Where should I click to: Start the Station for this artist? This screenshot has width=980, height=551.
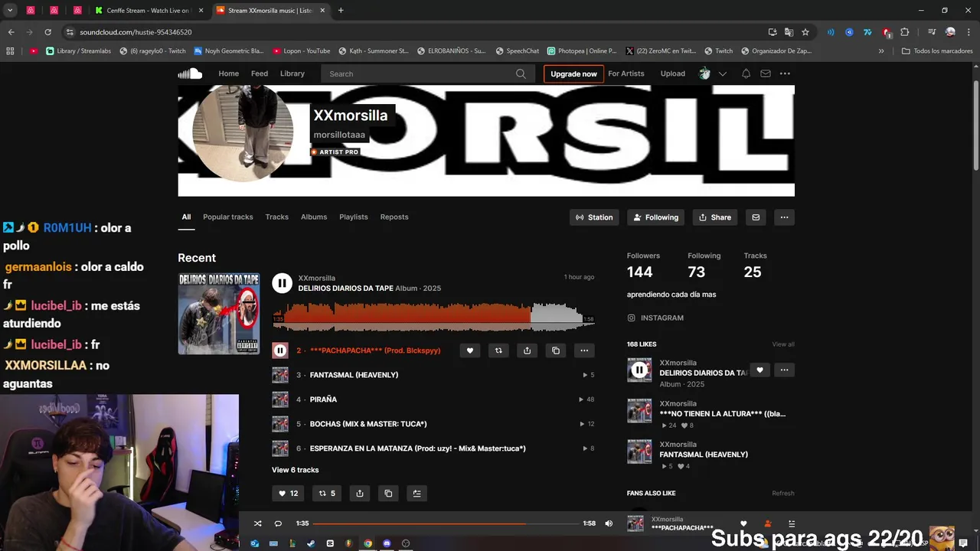pos(594,217)
